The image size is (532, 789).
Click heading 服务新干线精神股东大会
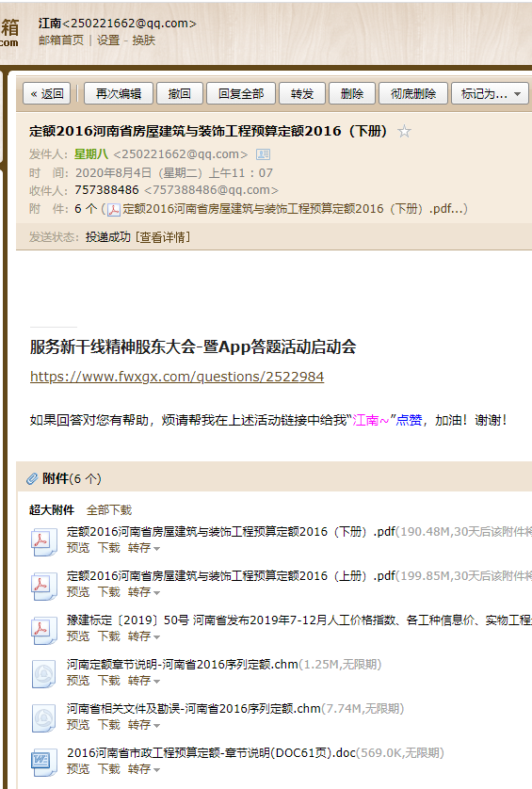pos(193,346)
